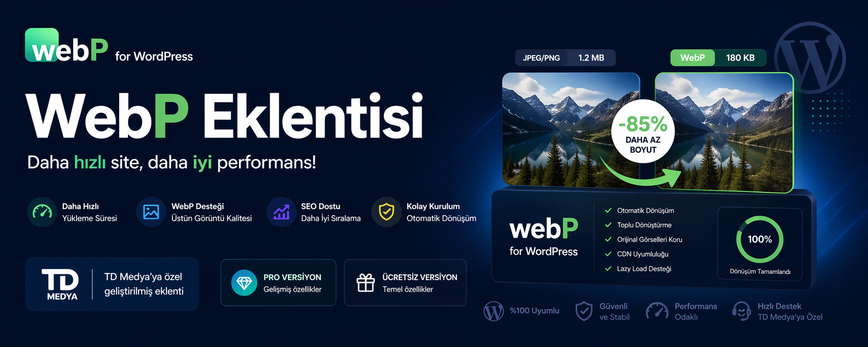Click the SEO Dostu chart icon
The width and height of the screenshot is (868, 347).
point(281,212)
